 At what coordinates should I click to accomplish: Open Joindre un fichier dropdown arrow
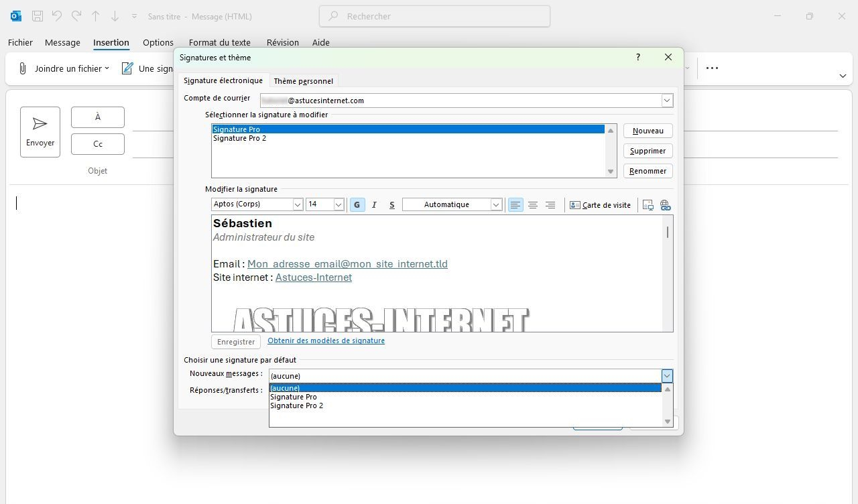point(107,68)
